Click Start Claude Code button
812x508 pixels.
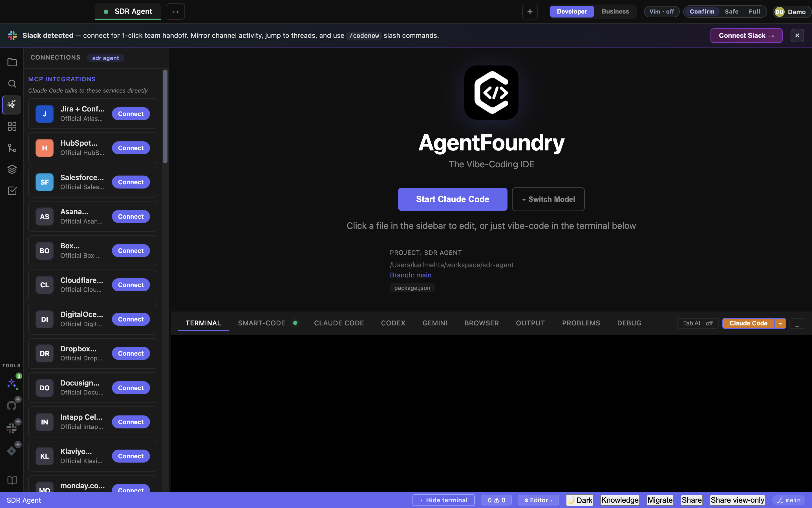pos(452,199)
